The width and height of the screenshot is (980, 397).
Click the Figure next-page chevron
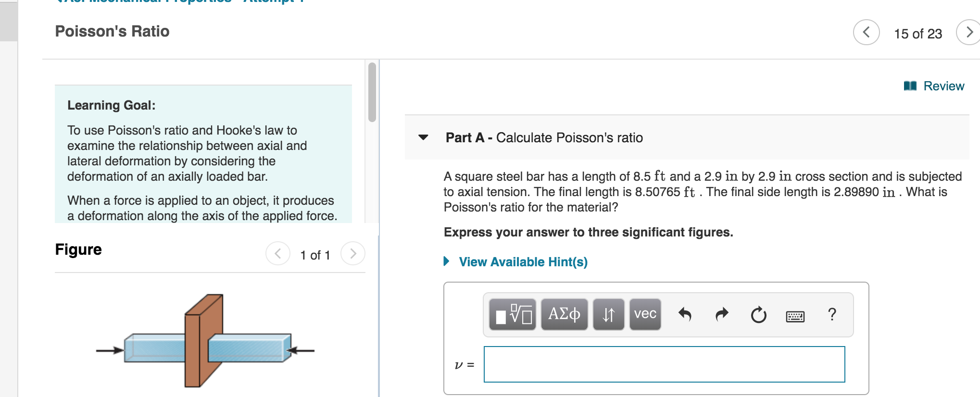tap(353, 253)
